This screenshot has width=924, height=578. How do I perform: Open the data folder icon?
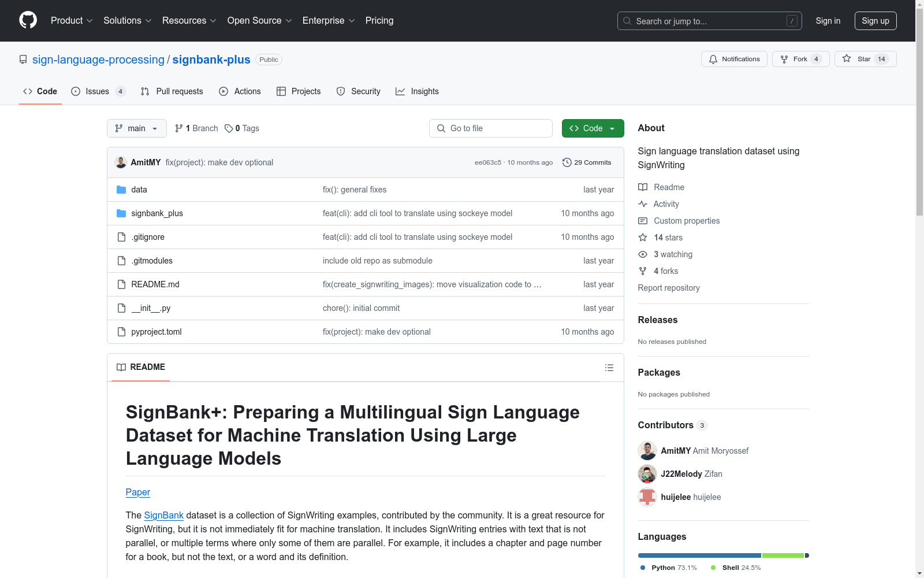coord(121,190)
